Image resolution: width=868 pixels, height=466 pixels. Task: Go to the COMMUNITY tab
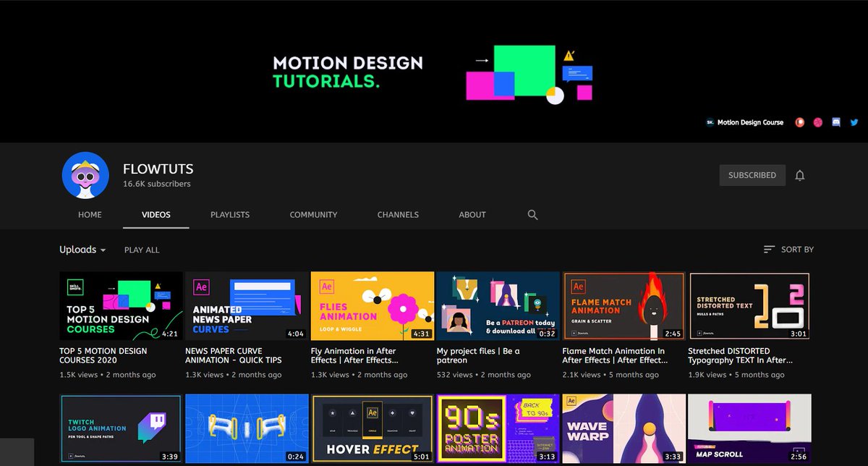(x=313, y=215)
